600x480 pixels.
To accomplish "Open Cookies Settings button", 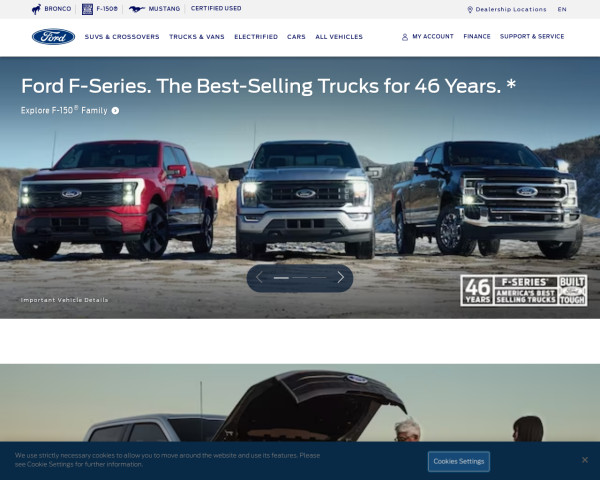I will coord(459,461).
